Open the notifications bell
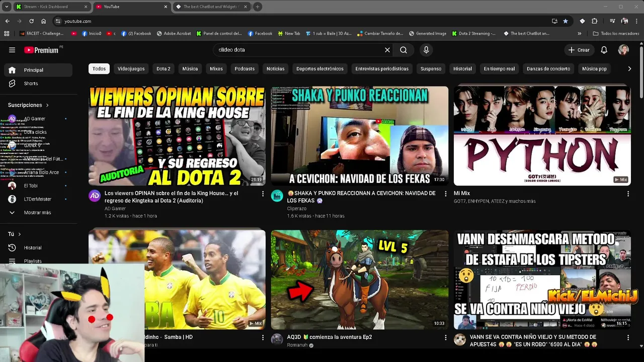Image resolution: width=644 pixels, height=362 pixels. pyautogui.click(x=604, y=50)
